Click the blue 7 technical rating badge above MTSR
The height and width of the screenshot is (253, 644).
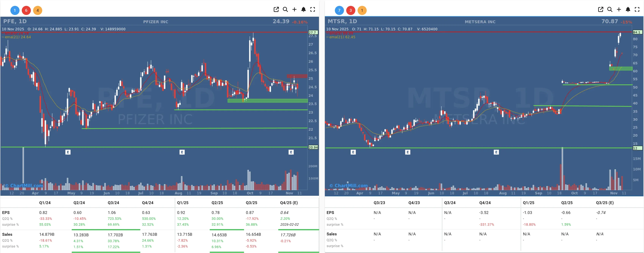[339, 10]
